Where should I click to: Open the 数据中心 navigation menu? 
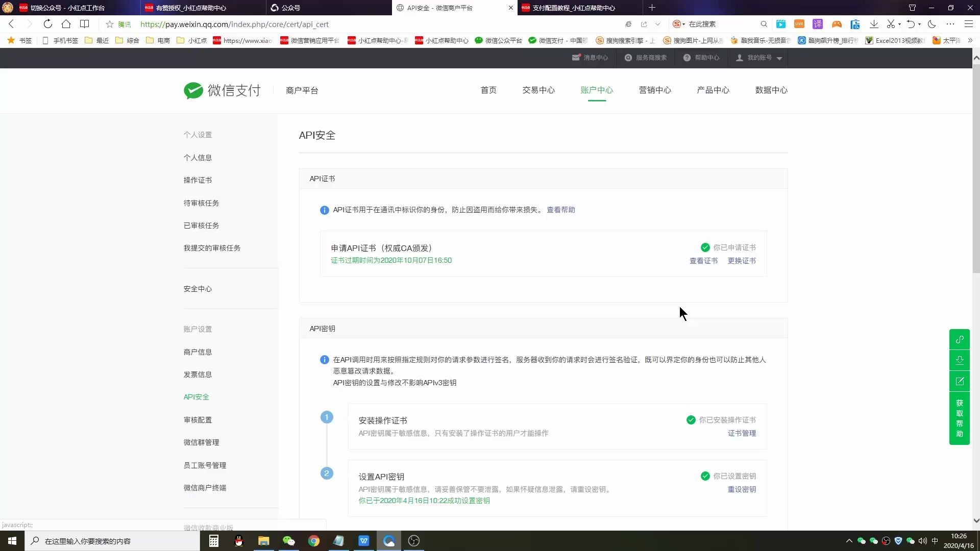771,90
